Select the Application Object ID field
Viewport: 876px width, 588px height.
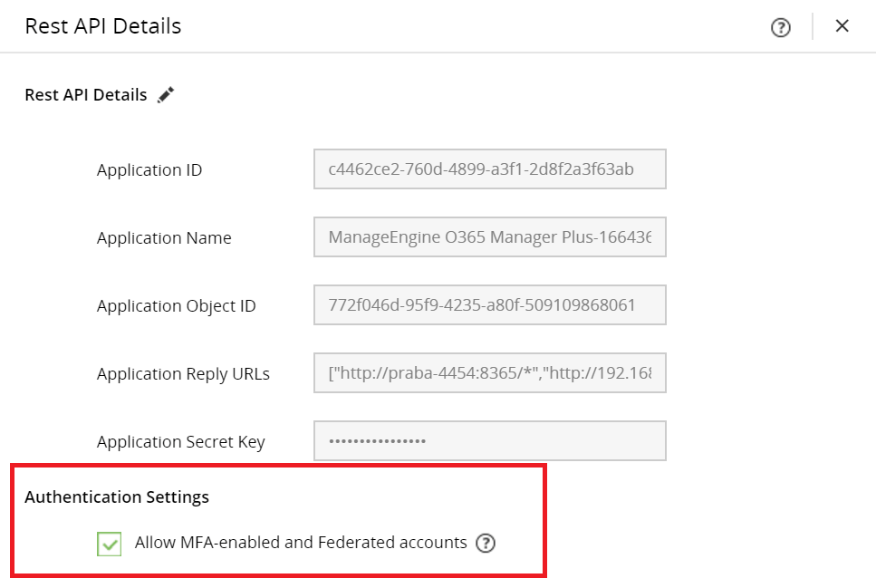coord(489,305)
